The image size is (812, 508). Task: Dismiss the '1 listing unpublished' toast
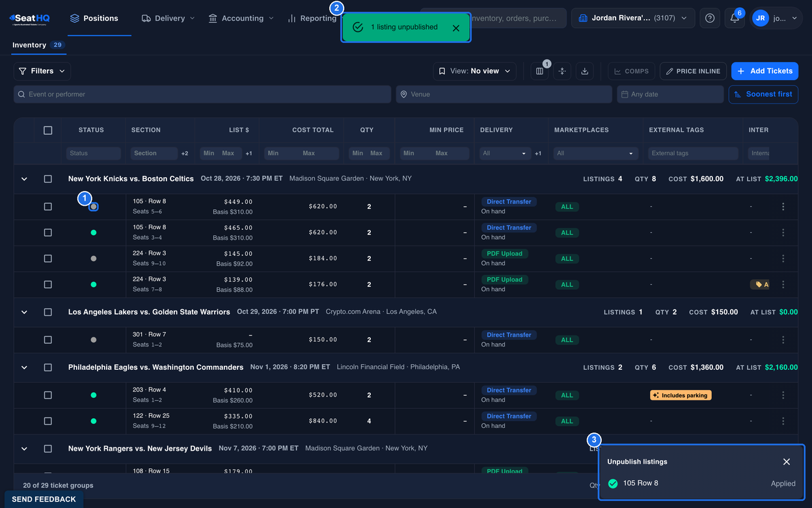455,27
